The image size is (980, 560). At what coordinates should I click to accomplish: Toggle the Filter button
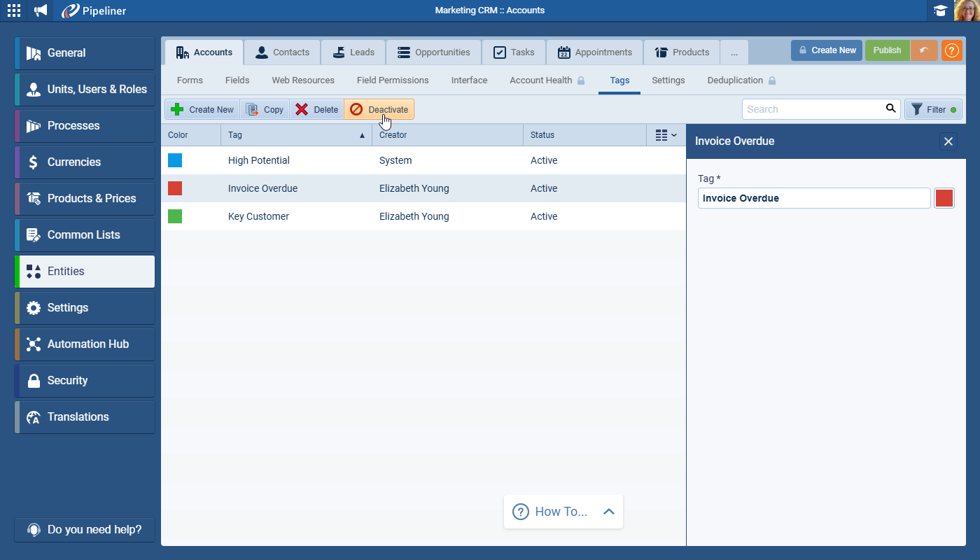coord(933,109)
